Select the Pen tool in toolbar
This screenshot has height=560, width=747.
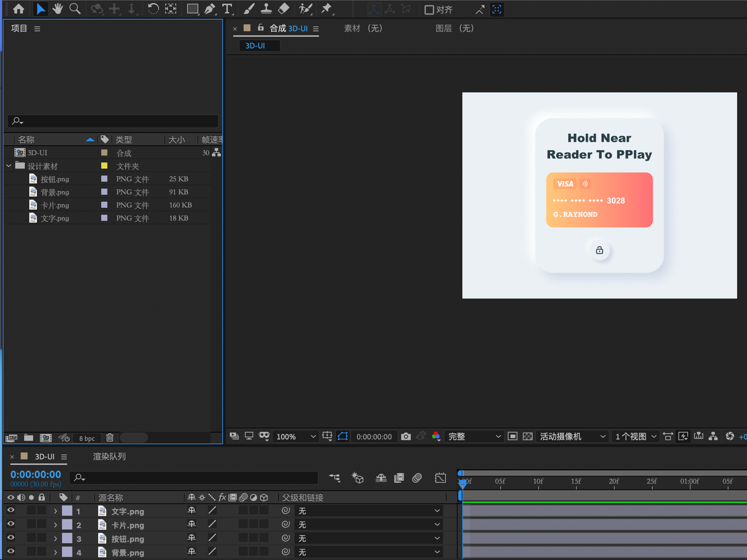[x=210, y=9]
